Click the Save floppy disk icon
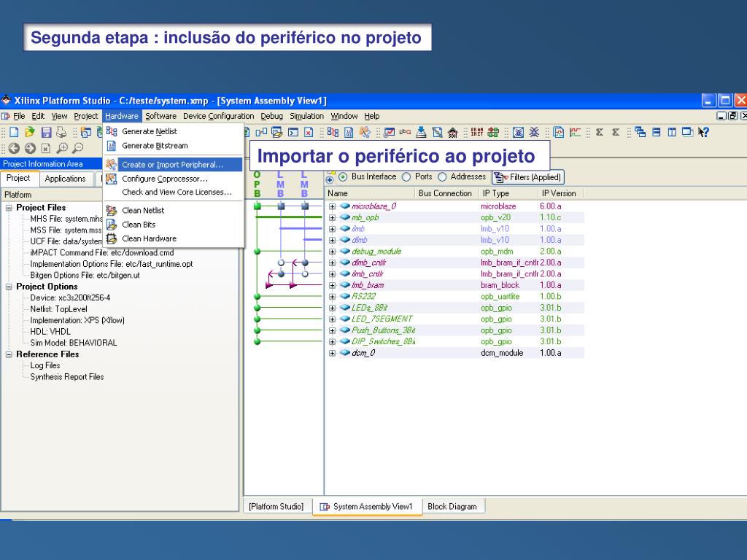747x560 pixels. [x=46, y=133]
